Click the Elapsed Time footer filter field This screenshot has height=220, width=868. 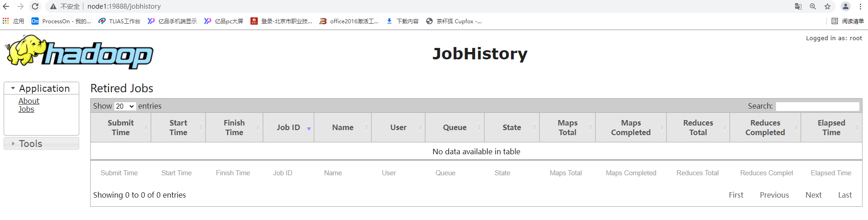click(832, 173)
